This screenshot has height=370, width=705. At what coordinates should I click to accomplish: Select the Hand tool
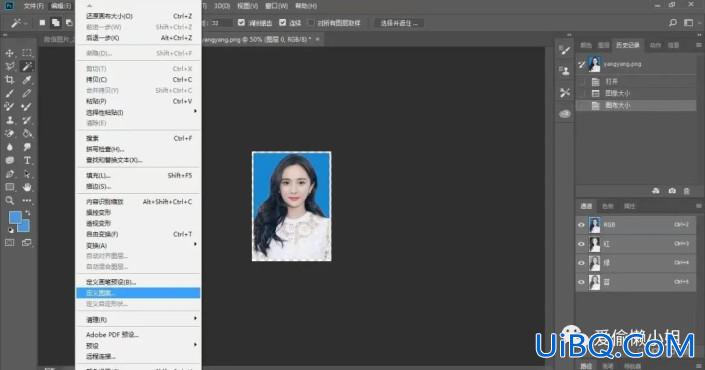point(27,187)
